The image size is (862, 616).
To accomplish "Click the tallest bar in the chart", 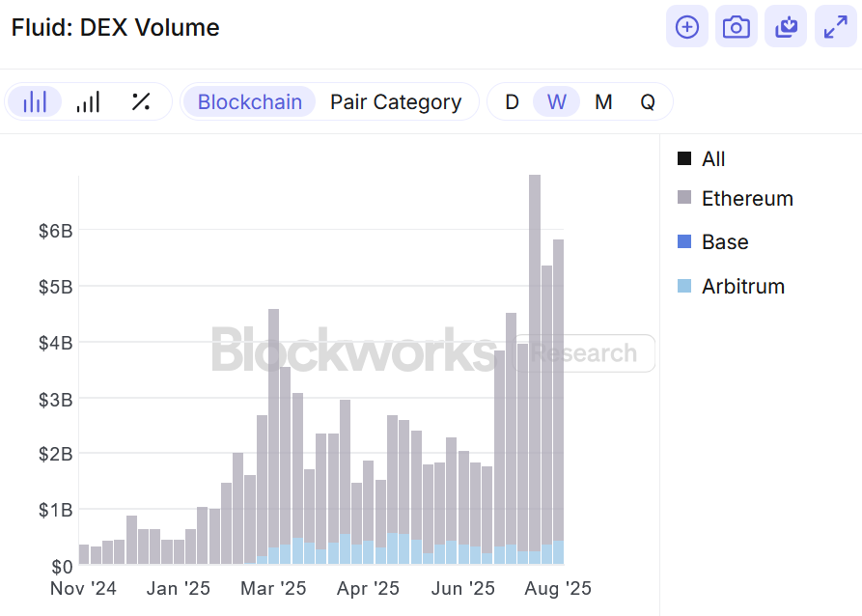I will 535,367.
